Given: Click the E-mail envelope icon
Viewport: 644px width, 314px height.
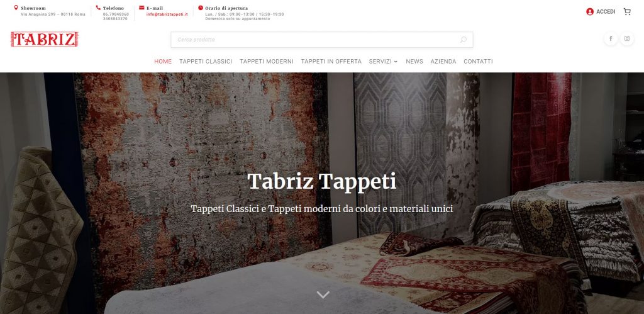Looking at the screenshot, I should [x=142, y=8].
